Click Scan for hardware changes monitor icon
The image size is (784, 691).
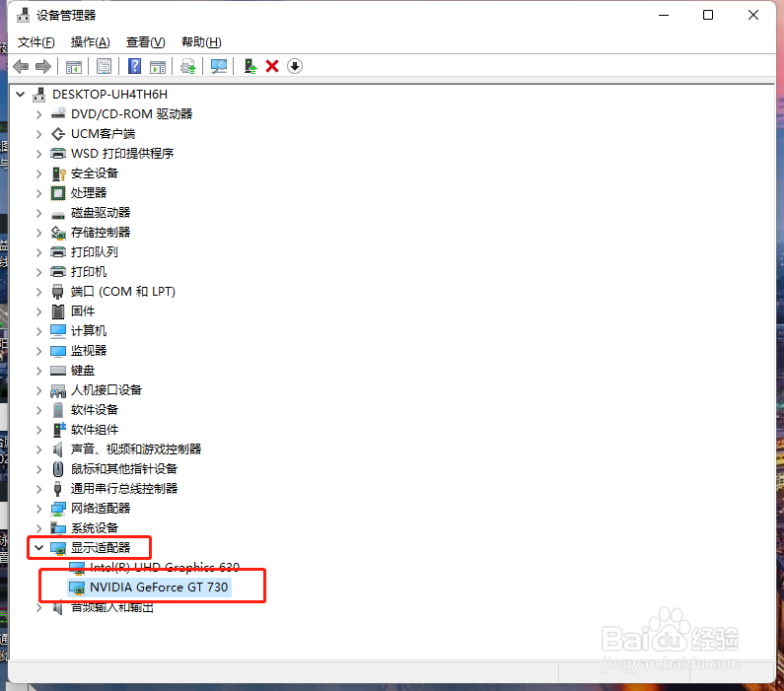pos(219,66)
